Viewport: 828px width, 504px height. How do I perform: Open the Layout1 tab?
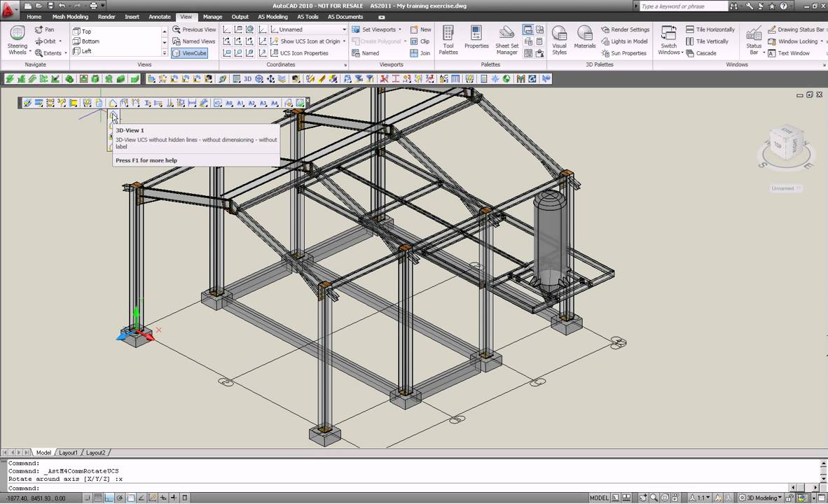[x=68, y=453]
